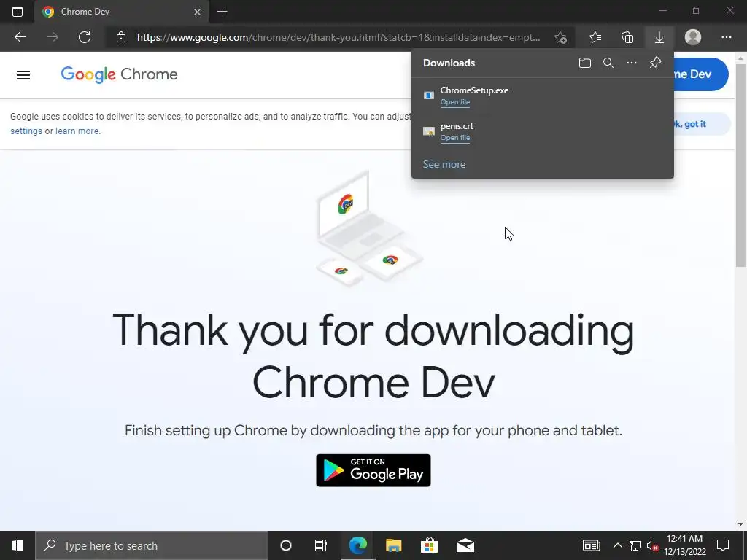Open the user profile avatar
Screen dimensions: 747x560
tap(693, 37)
